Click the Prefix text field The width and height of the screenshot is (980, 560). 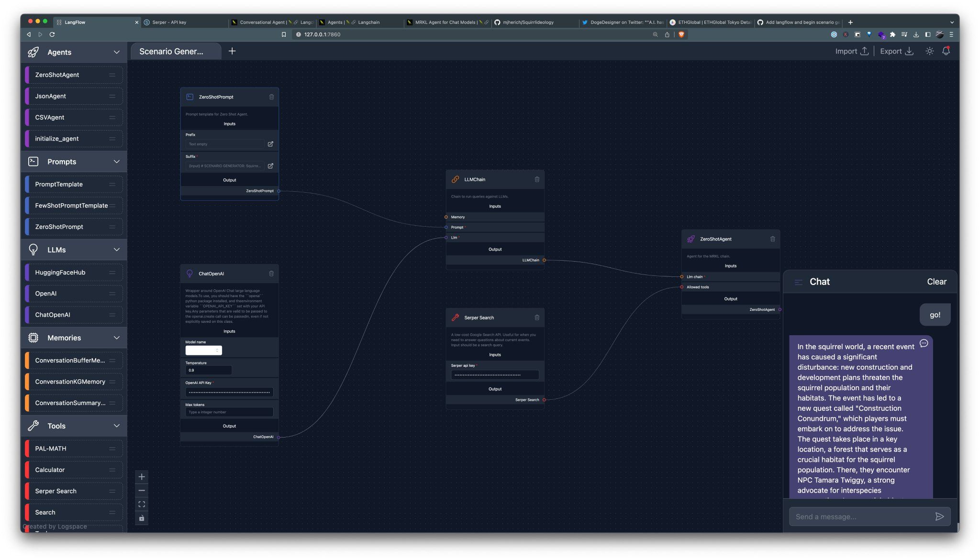pos(224,144)
